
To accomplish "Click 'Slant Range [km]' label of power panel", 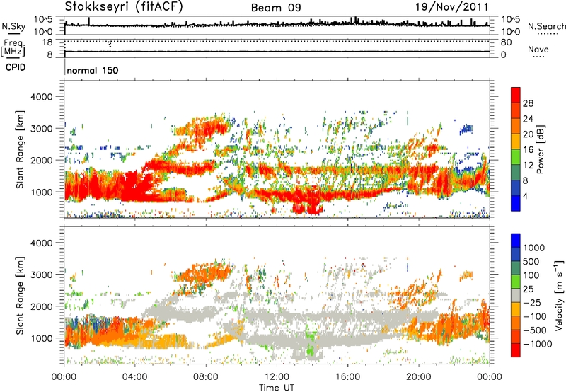I will 20,149.
